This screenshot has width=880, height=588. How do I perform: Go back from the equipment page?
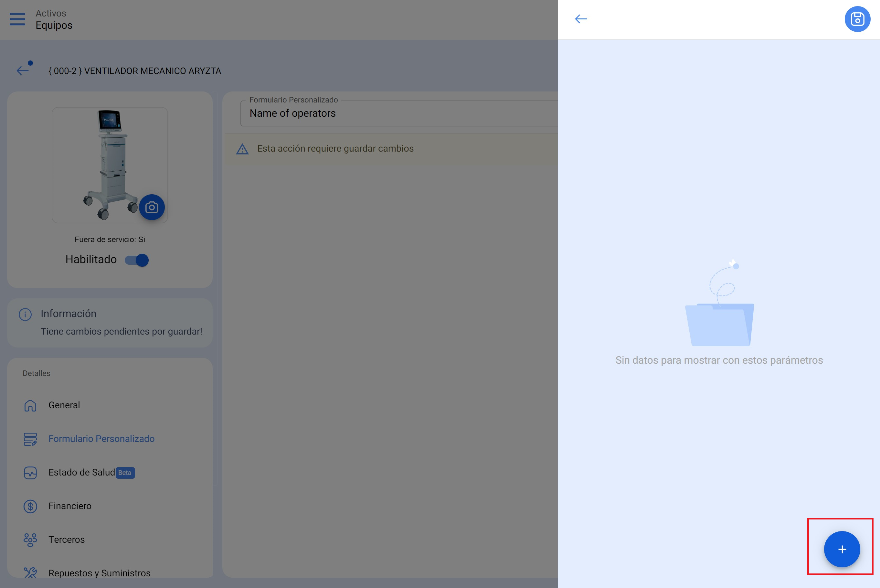23,70
